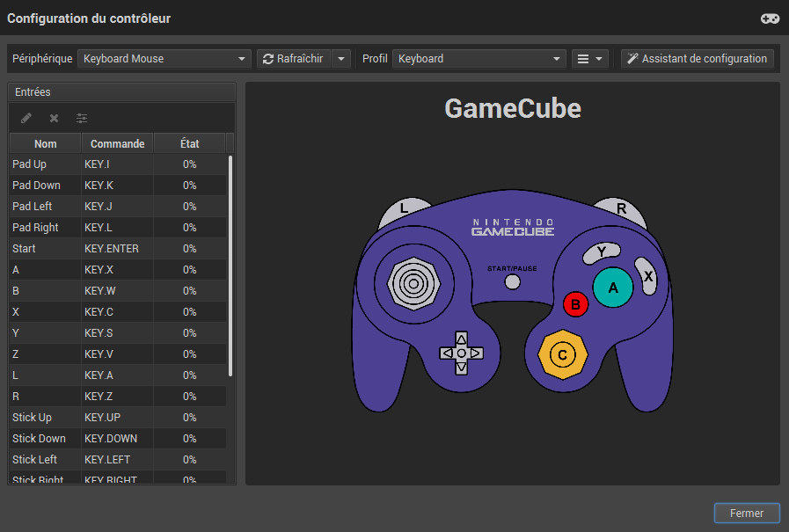This screenshot has height=532, width=789.
Task: Click the D-pad left arrow
Action: pyautogui.click(x=447, y=353)
